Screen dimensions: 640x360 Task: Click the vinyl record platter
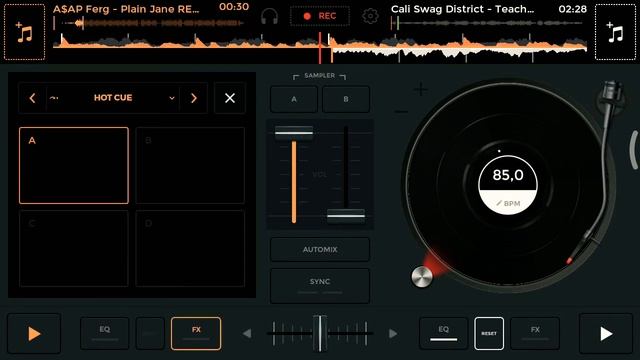coord(508,184)
